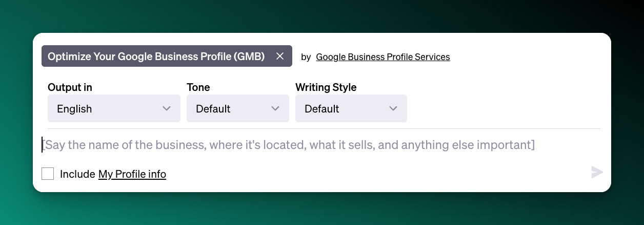The image size is (644, 225).
Task: Click the word by before the author name
Action: [306, 57]
